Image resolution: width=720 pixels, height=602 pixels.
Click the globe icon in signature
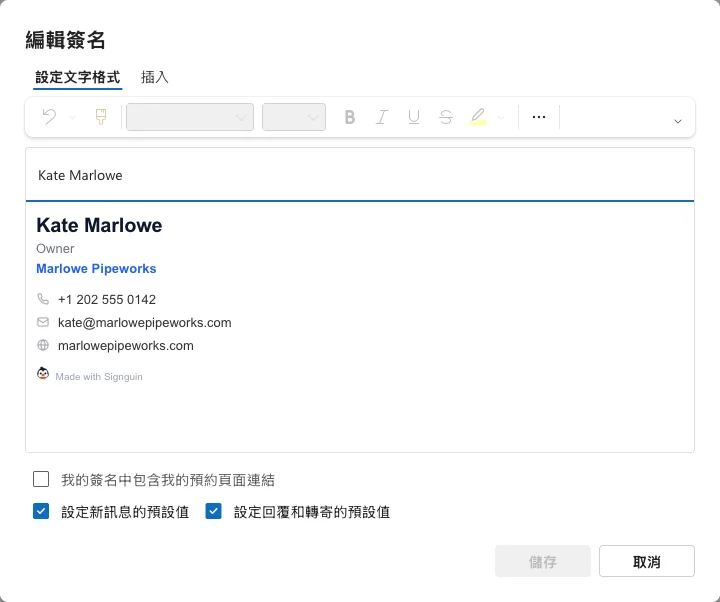tap(43, 345)
